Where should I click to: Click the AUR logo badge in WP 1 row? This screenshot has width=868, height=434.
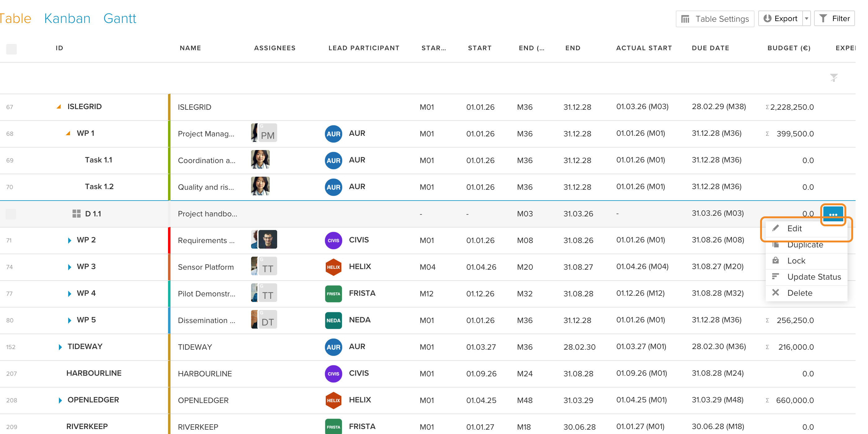click(x=333, y=134)
